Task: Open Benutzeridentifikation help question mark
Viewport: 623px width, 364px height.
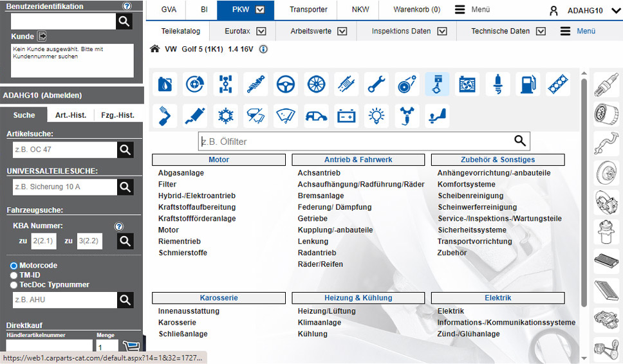Action: coord(127,6)
